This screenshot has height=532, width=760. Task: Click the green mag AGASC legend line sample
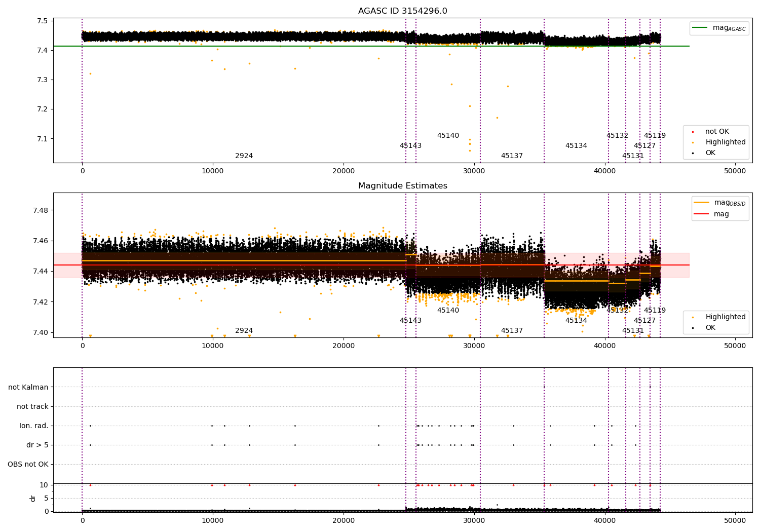coord(700,28)
